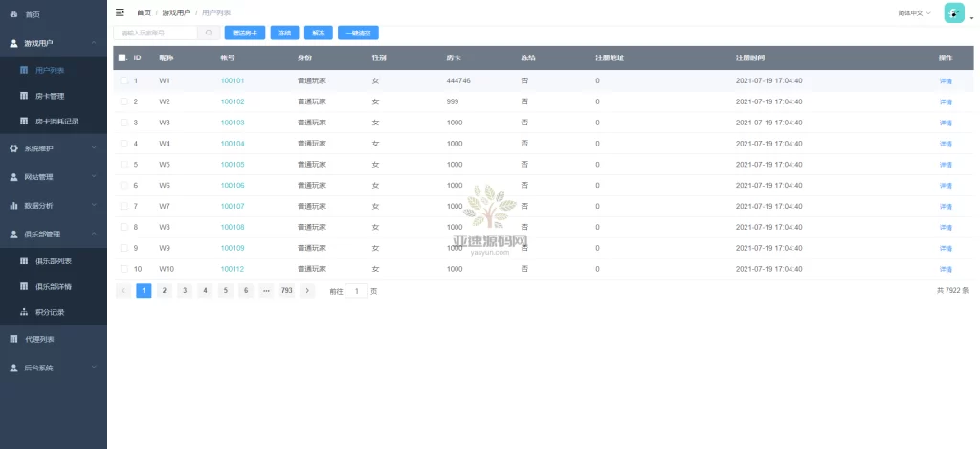Check the checkbox for row W5
The width and height of the screenshot is (980, 449).
pyautogui.click(x=123, y=165)
